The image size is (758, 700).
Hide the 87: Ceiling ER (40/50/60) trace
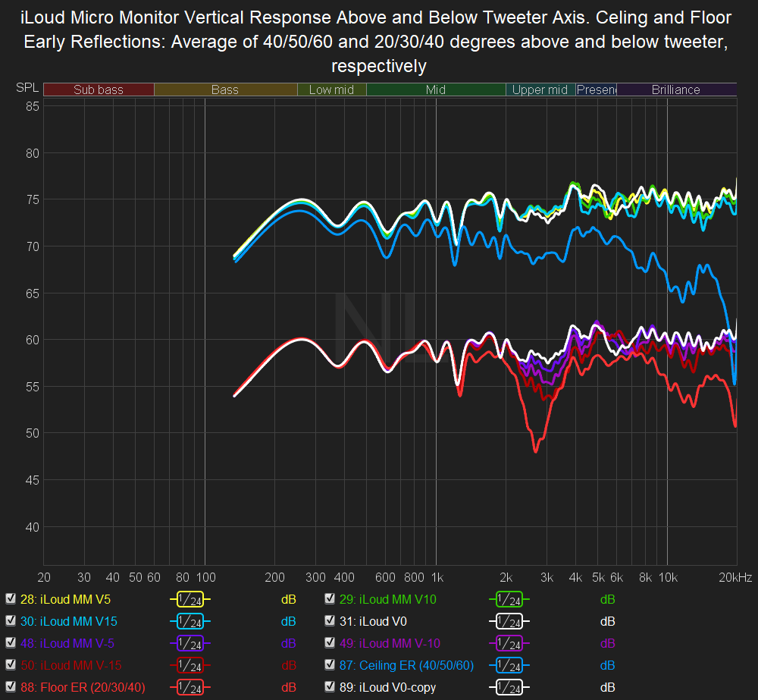pos(330,664)
